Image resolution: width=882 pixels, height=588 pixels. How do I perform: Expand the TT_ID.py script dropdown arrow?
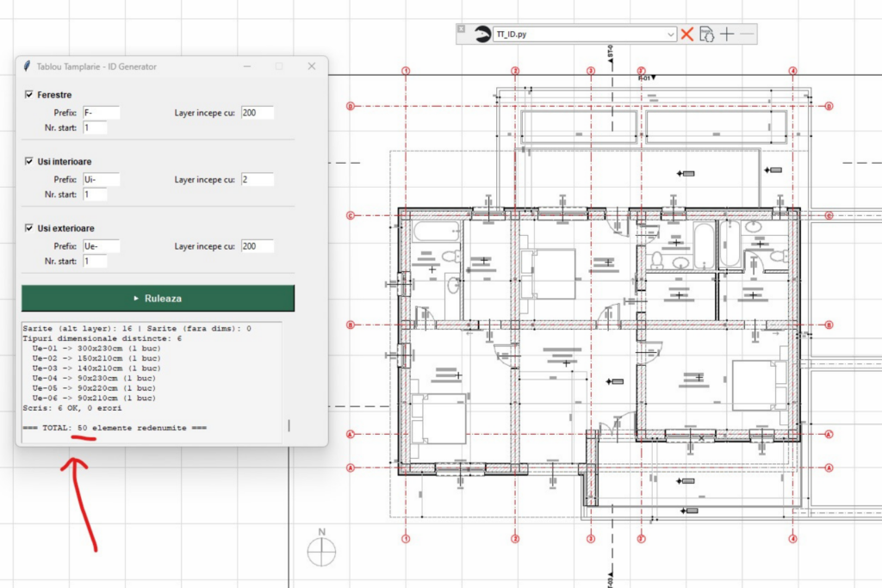670,34
